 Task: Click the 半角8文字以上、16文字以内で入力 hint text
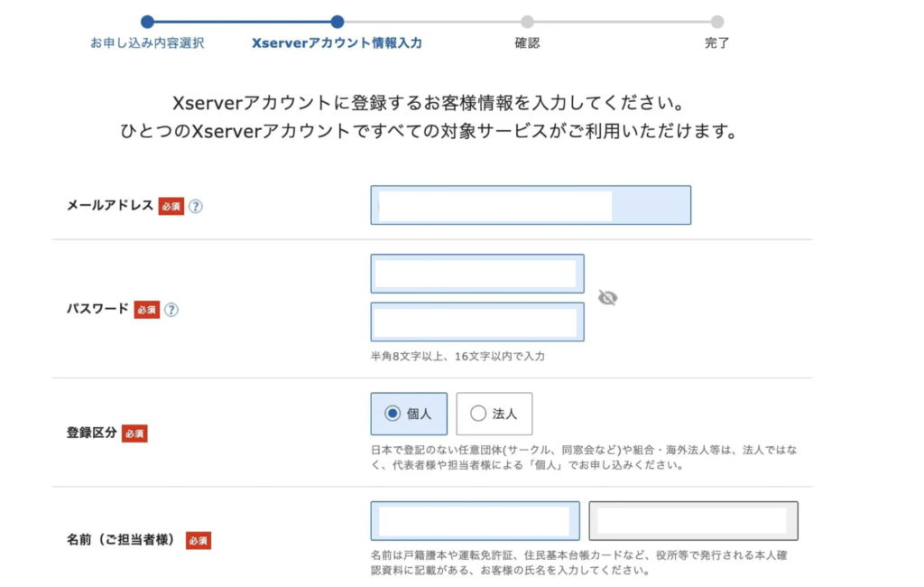click(x=457, y=357)
